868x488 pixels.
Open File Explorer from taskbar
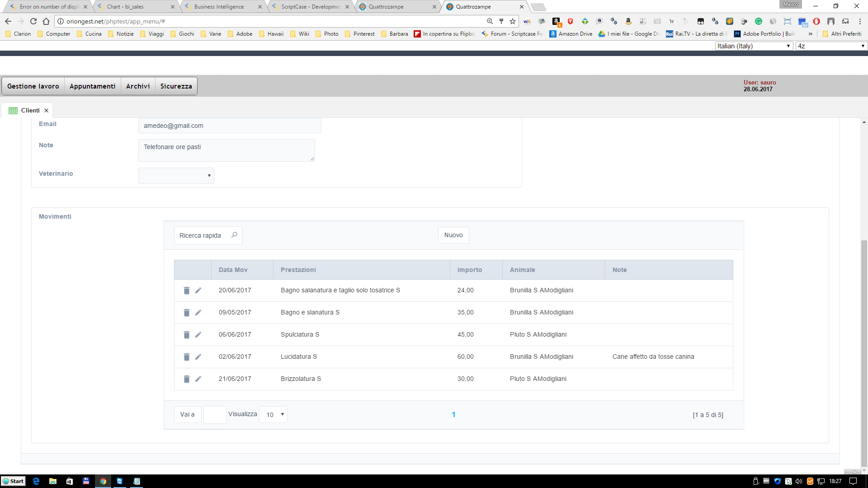coord(53,481)
